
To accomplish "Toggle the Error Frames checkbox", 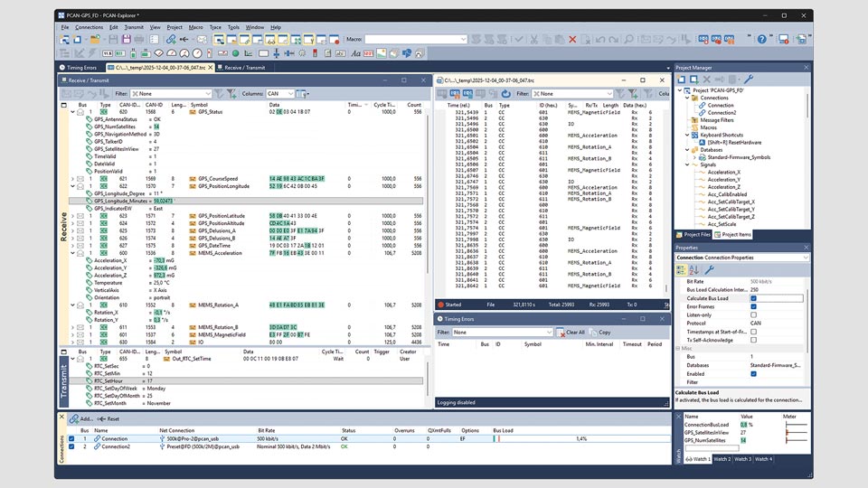I will pyautogui.click(x=753, y=306).
